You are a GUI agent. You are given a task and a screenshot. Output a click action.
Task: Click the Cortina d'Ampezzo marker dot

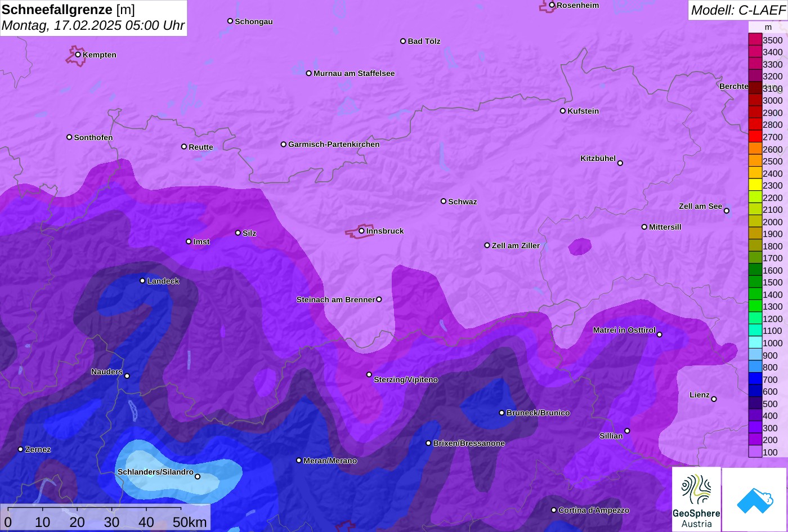(x=553, y=510)
